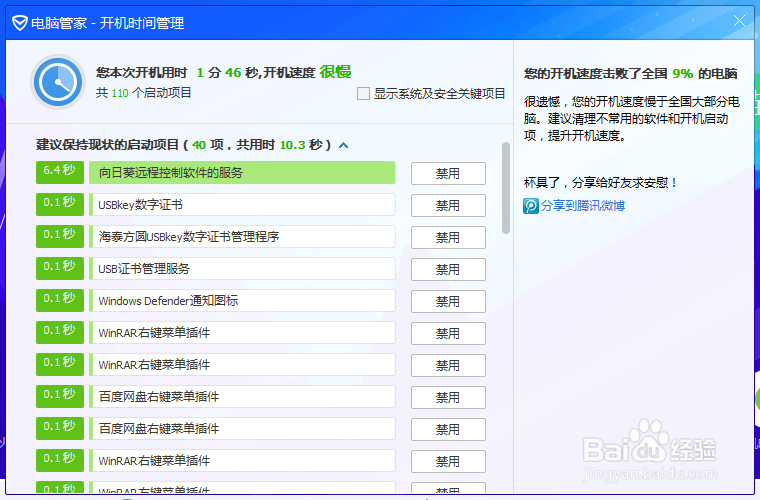The width and height of the screenshot is (760, 500).
Task: Disable Windows Defender通知图标 startup item
Action: point(448,301)
